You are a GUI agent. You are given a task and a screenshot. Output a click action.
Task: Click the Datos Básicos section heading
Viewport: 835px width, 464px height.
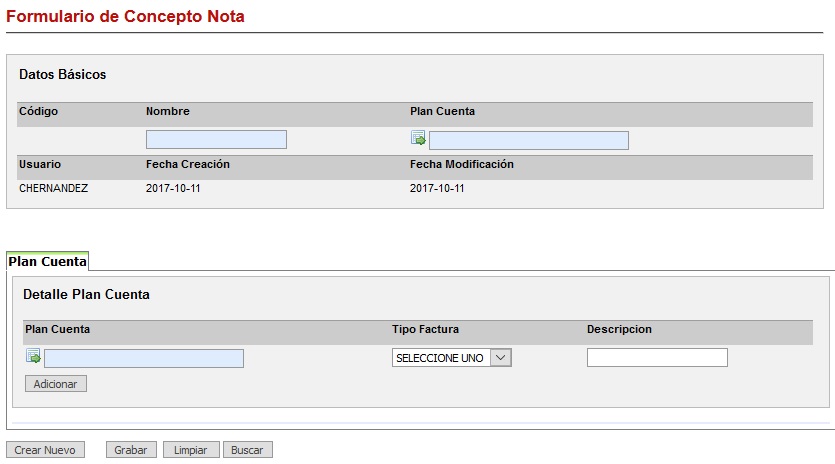coord(62,74)
